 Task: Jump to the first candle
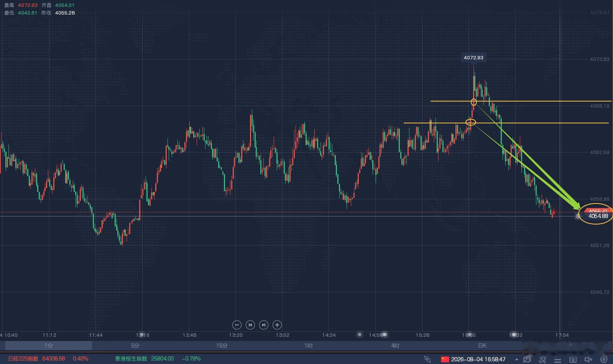pyautogui.click(x=250, y=325)
